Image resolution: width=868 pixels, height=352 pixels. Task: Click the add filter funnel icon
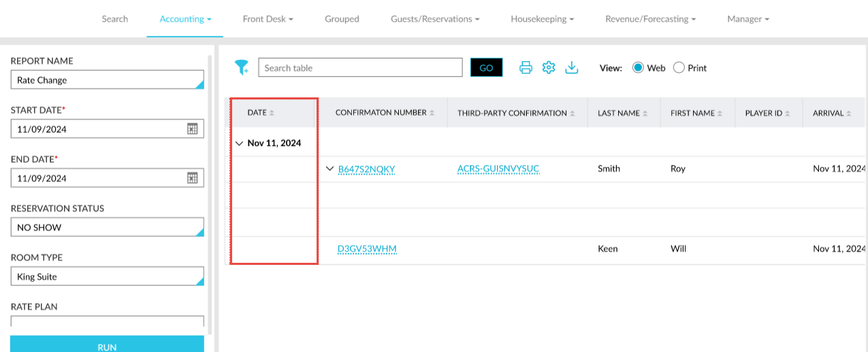(x=242, y=67)
